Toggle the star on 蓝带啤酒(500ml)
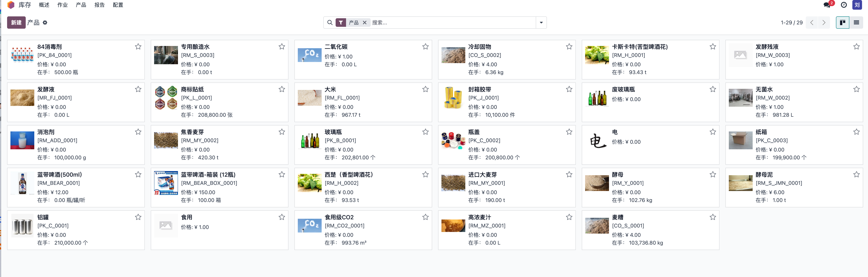The height and width of the screenshot is (277, 868). tap(138, 174)
